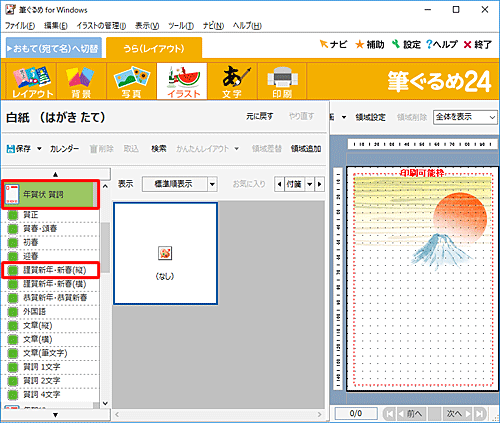
Task: Select the (なし) illustration thumbnail
Action: (x=165, y=253)
